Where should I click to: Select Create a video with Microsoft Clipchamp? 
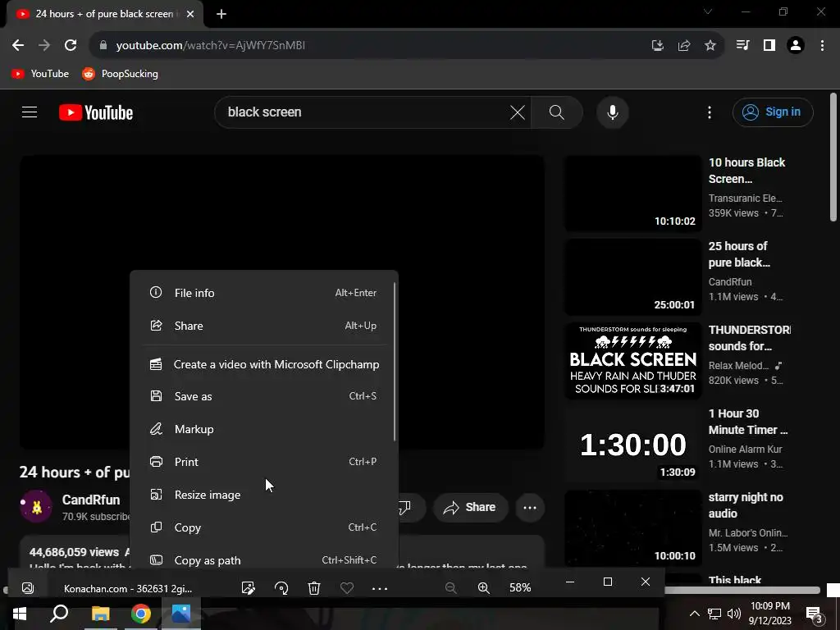click(x=263, y=364)
